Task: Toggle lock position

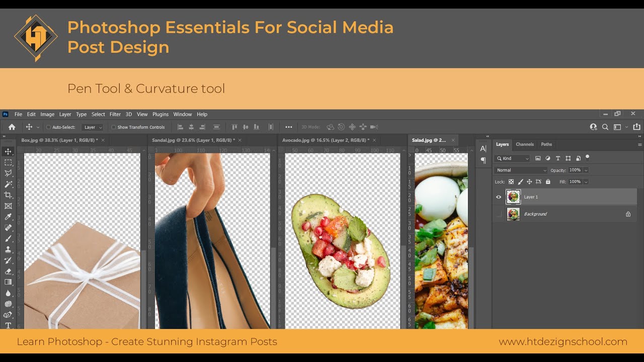Action: tap(529, 182)
